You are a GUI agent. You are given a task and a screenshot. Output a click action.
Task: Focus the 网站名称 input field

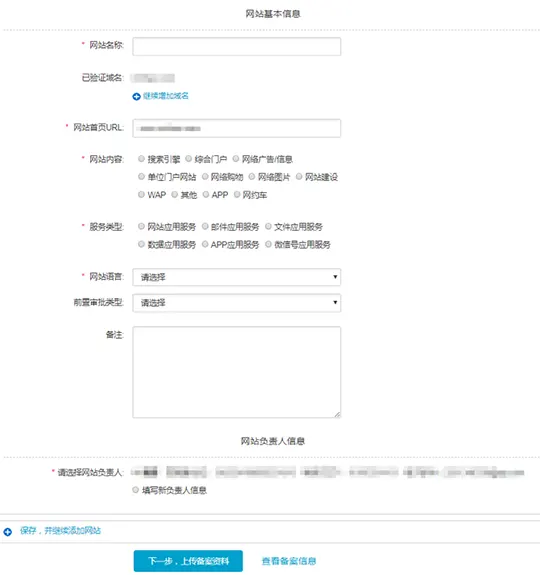(x=236, y=47)
